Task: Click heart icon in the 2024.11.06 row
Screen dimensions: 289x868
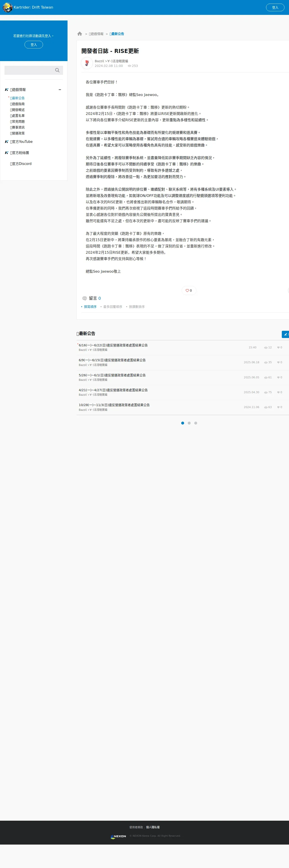Action: click(x=278, y=407)
